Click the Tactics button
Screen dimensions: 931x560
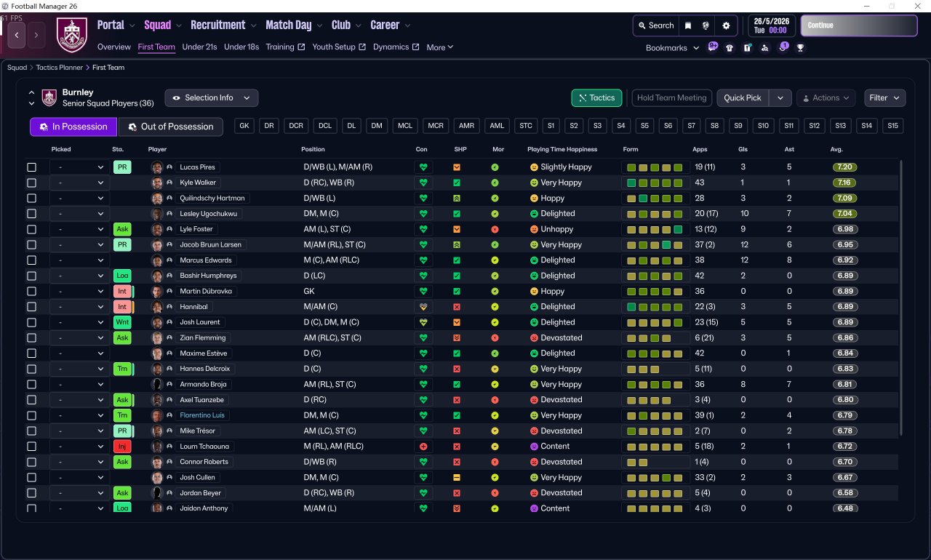595,97
